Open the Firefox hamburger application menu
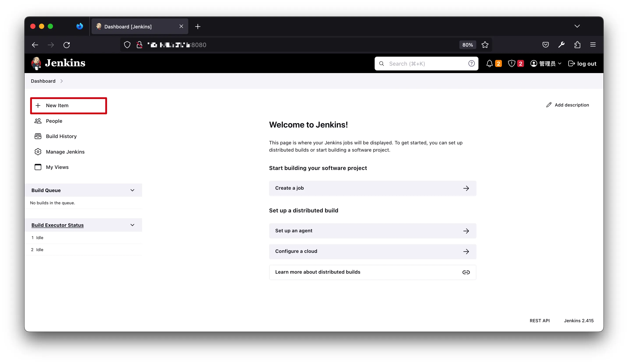The height and width of the screenshot is (364, 628). [593, 45]
